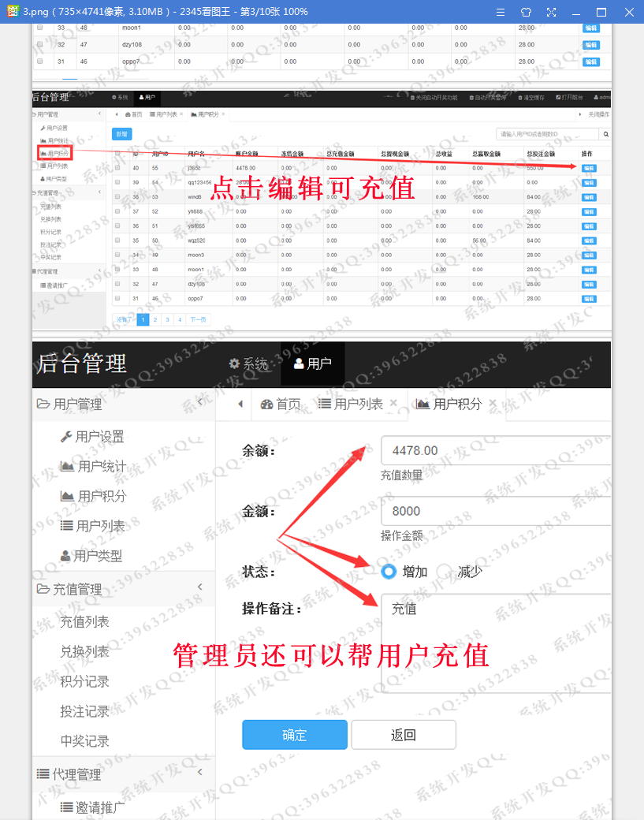The width and height of the screenshot is (644, 820).
Task: Open 用户类型 in small page sidebar
Action: pos(54,179)
